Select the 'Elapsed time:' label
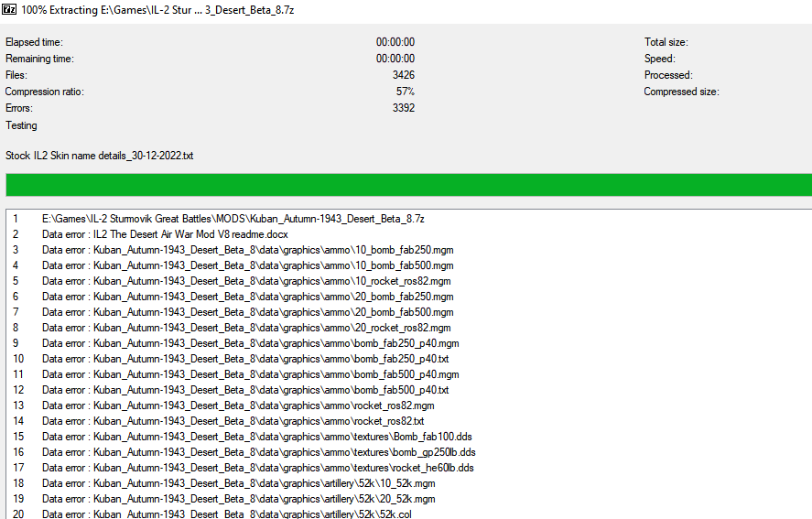Viewport: 812px width, 519px height. pyautogui.click(x=34, y=42)
